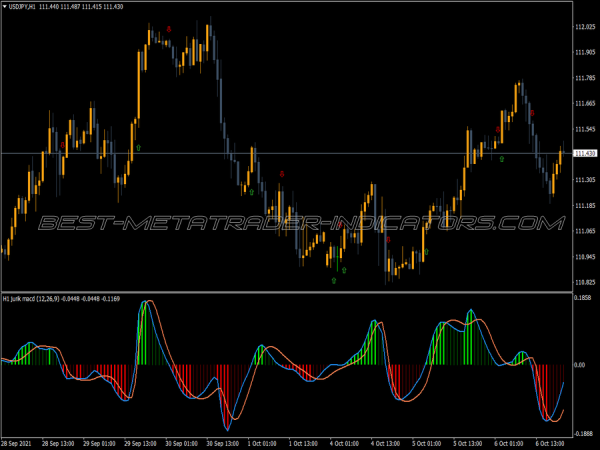Click price axis label 110.825
The height and width of the screenshot is (450, 600).
pos(585,282)
